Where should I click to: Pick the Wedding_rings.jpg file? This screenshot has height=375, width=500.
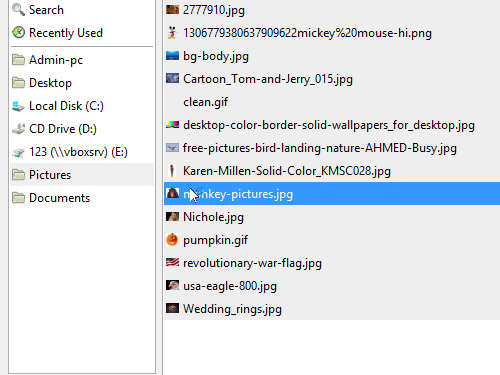click(332, 309)
